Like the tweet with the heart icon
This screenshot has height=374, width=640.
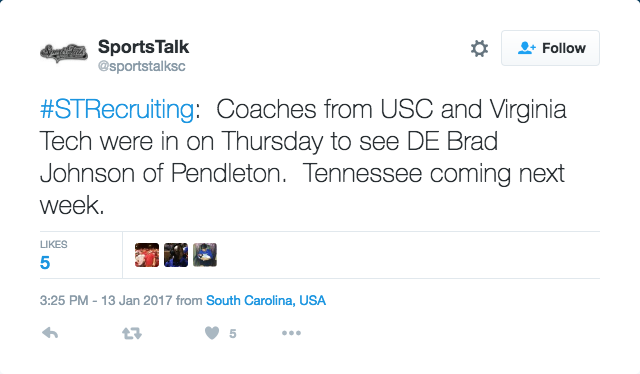(x=212, y=333)
